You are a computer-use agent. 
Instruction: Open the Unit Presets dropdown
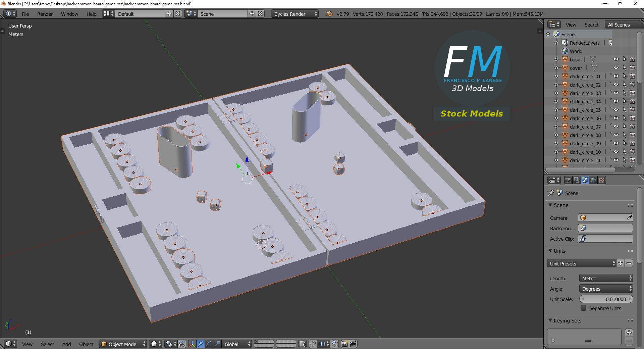pyautogui.click(x=582, y=263)
